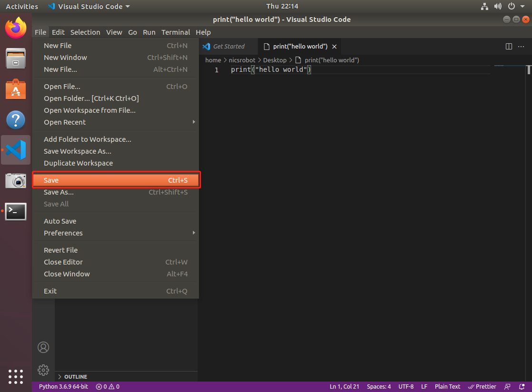Choose Save As... menu entry
532x392 pixels.
click(x=115, y=193)
